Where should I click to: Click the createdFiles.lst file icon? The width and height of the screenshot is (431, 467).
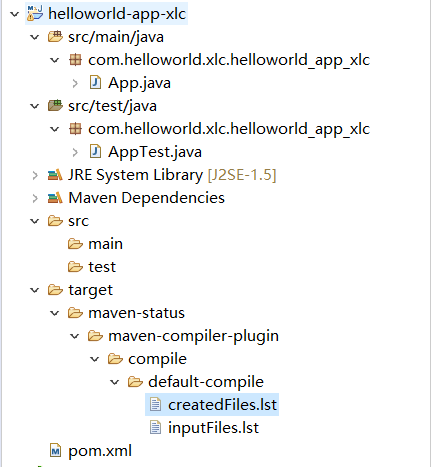click(x=155, y=404)
